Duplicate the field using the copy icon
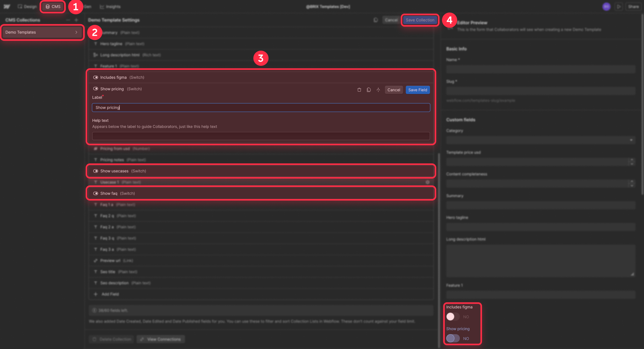 click(369, 90)
